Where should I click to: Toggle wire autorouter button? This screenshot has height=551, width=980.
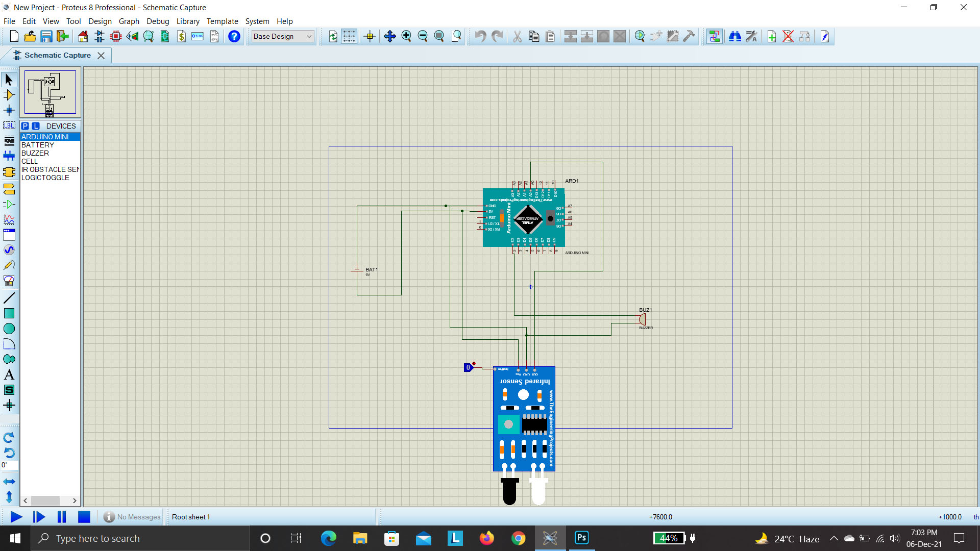[x=714, y=36]
